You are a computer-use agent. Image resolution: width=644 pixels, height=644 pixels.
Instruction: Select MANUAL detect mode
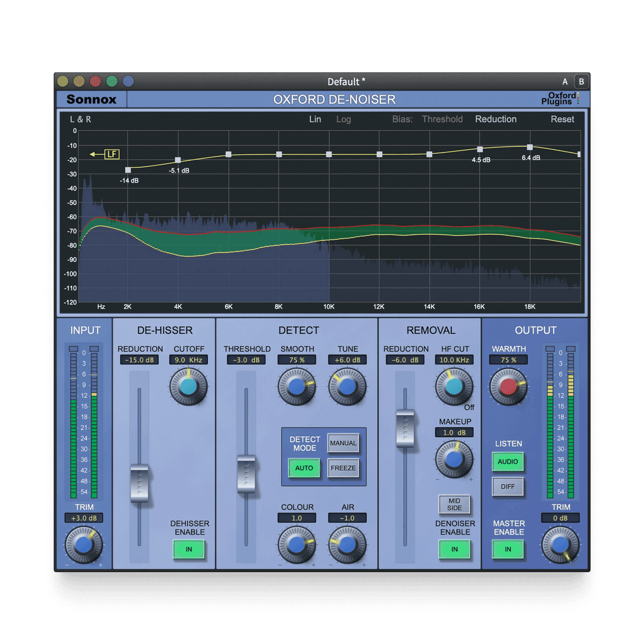tap(343, 443)
